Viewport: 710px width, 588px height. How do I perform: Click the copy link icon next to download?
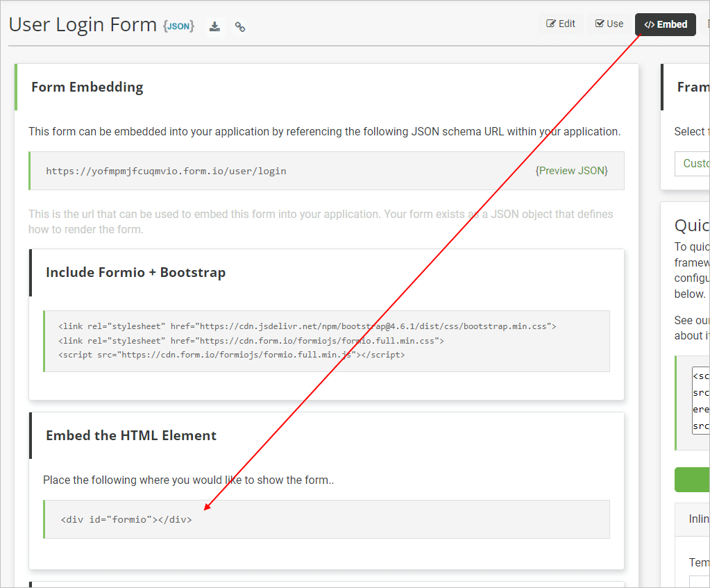pos(239,26)
